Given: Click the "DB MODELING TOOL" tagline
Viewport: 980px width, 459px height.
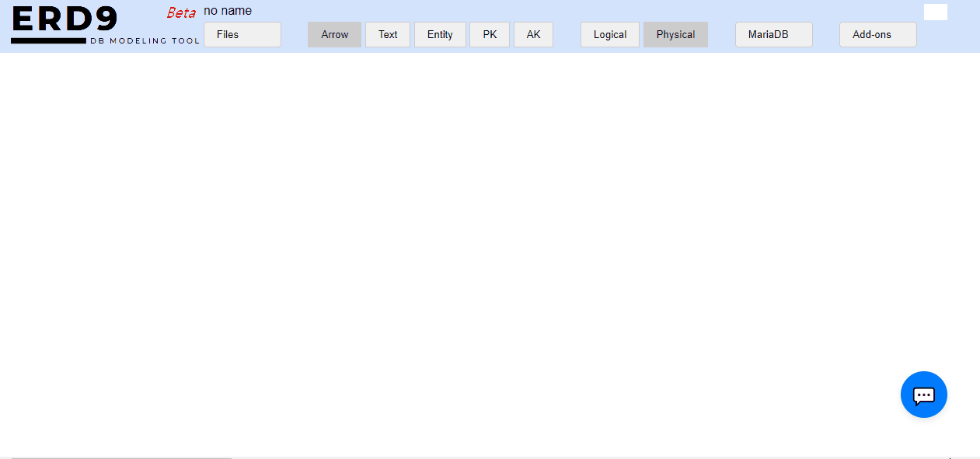Looking at the screenshot, I should [x=145, y=40].
